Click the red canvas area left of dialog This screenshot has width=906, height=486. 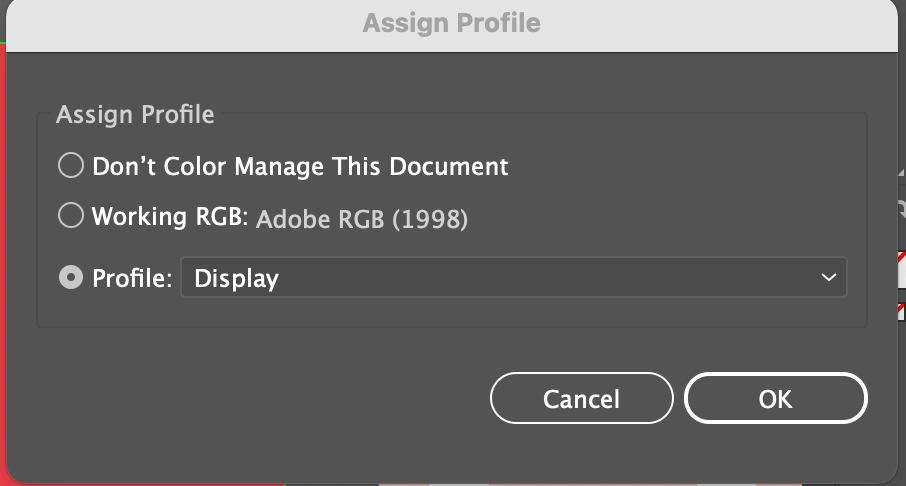(x=4, y=250)
